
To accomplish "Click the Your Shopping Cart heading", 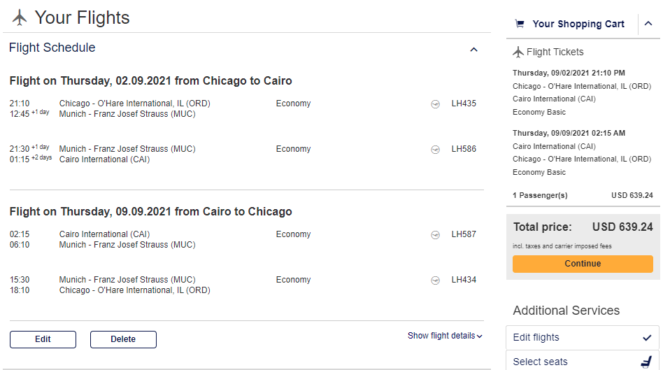I will 578,24.
